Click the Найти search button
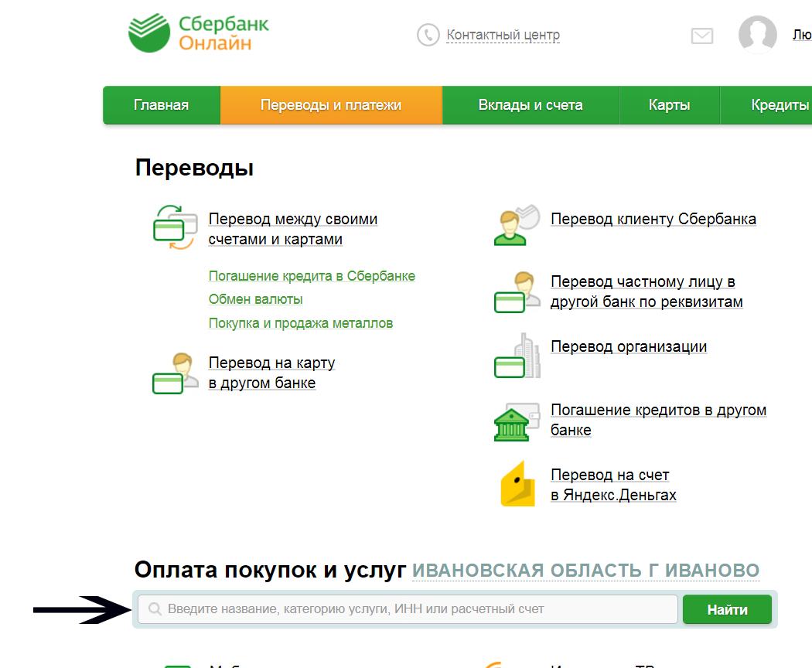 [727, 609]
